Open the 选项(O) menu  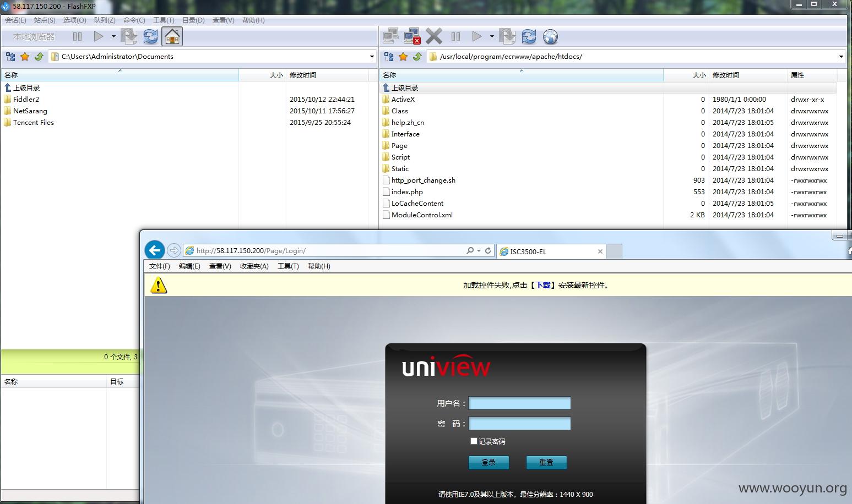point(74,20)
